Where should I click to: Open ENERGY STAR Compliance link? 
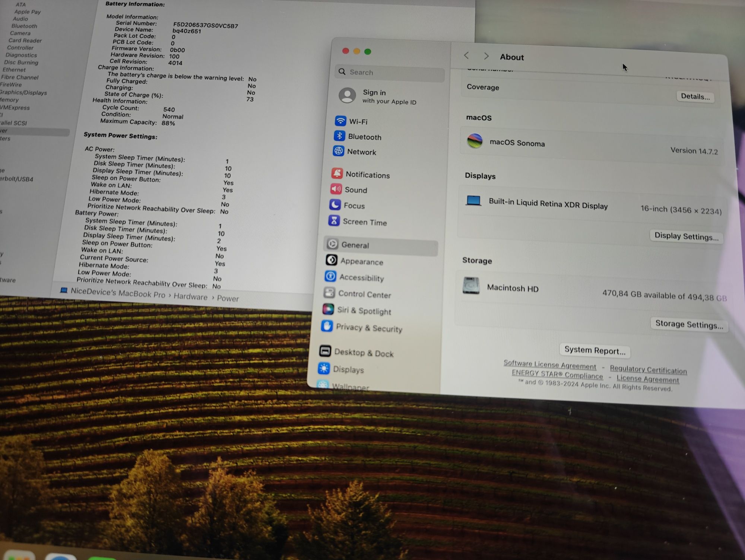click(557, 374)
